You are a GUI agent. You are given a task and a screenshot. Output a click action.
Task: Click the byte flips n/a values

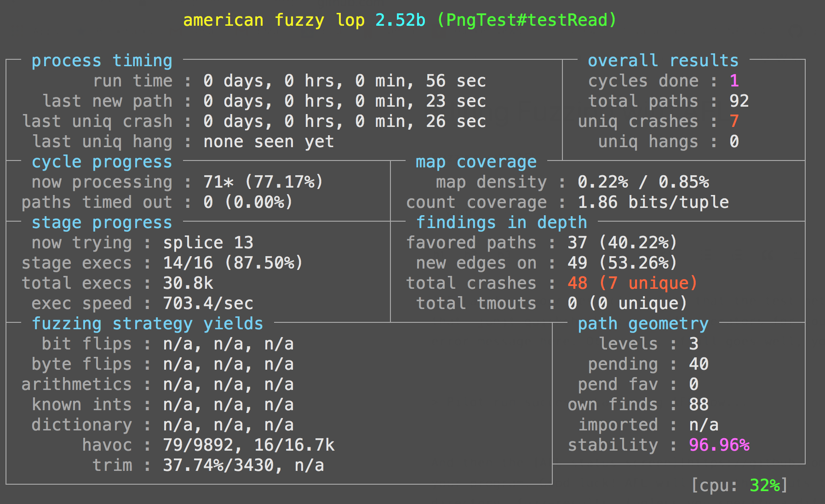229,364
